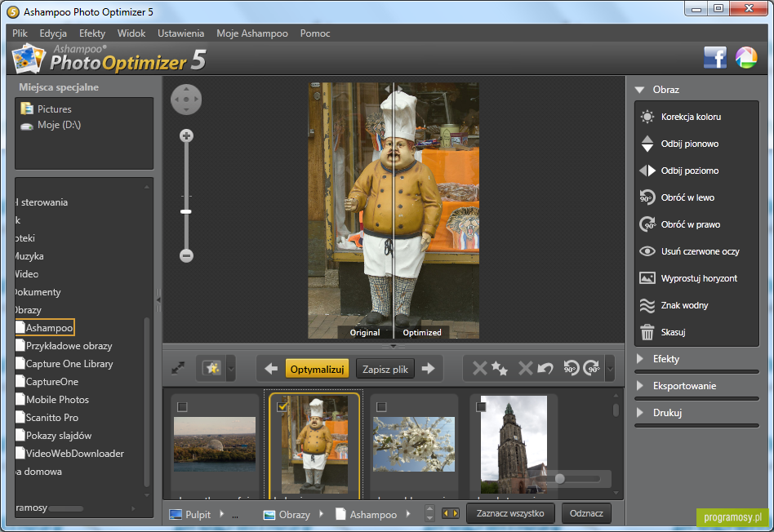Click the Korekcja koloru sun icon

[647, 117]
